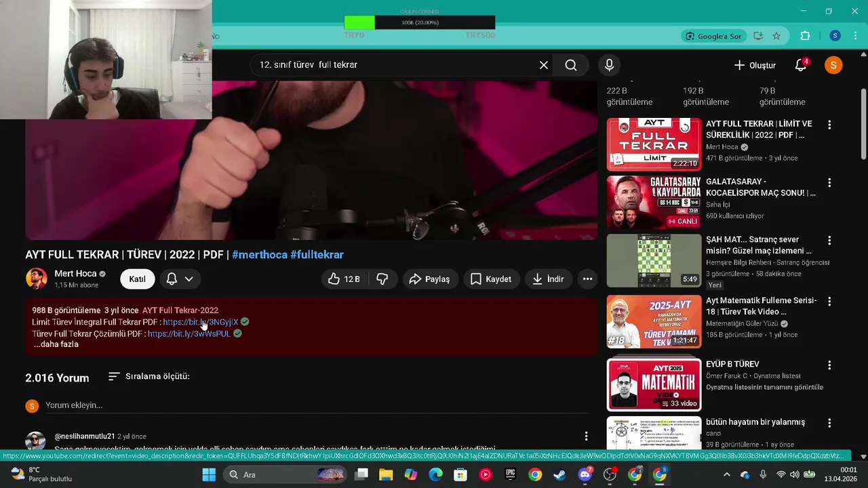This screenshot has height=488, width=868.
Task: Open Sıralama ölçütü sort dropdown
Action: coord(149,376)
